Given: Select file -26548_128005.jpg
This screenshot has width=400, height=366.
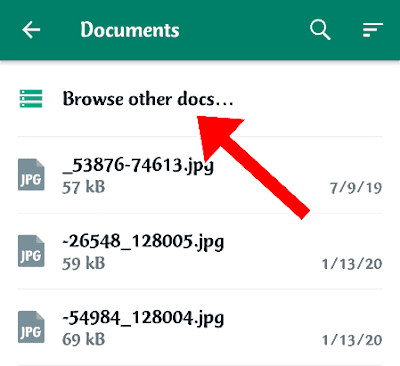Looking at the screenshot, I should (143, 241).
